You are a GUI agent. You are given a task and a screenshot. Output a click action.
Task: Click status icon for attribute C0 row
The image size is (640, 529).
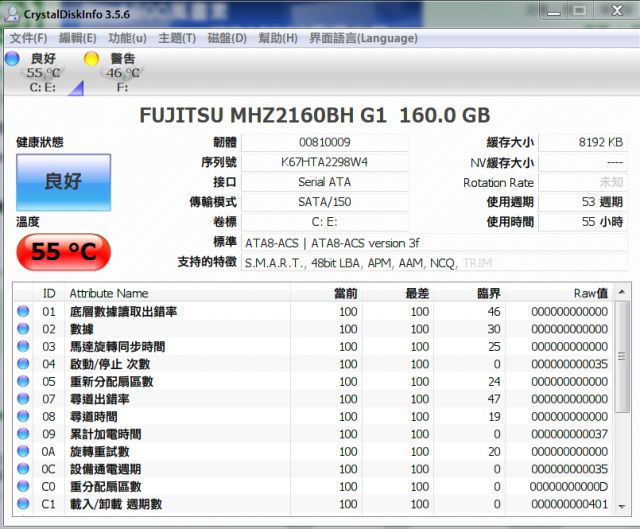click(x=23, y=487)
